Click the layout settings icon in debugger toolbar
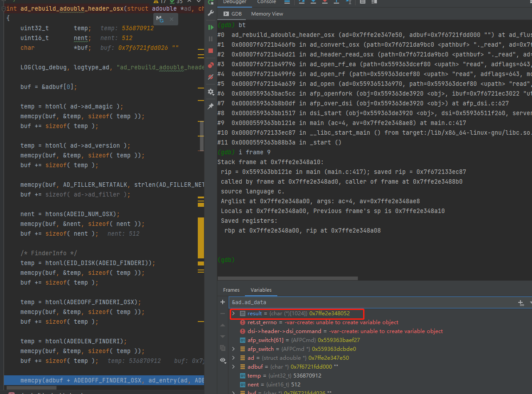This screenshot has width=532, height=394. (x=374, y=2)
